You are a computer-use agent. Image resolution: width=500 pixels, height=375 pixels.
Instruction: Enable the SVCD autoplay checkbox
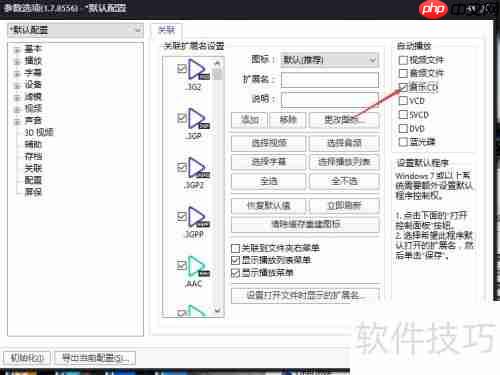403,115
